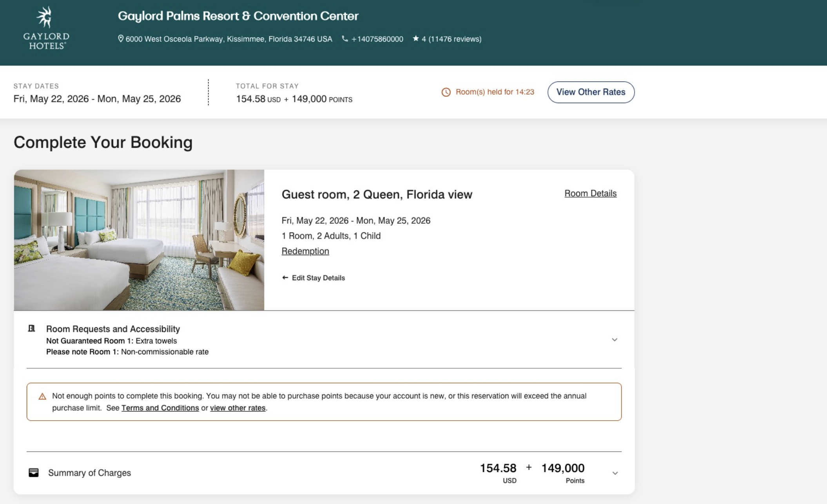This screenshot has height=504, width=827.
Task: Click the Gaylord Hotels logo
Action: [46, 28]
